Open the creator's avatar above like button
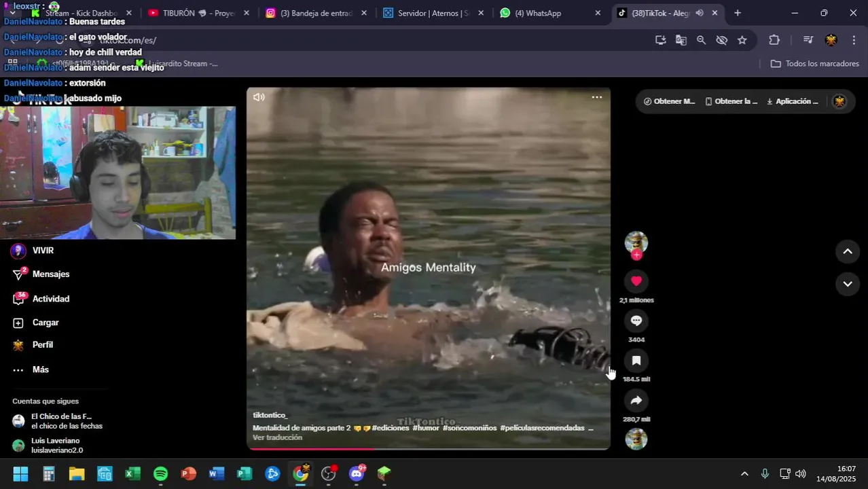868x489 pixels. [x=636, y=242]
